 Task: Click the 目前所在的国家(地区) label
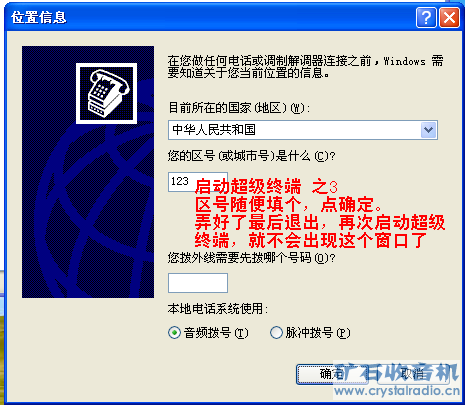pyautogui.click(x=239, y=108)
